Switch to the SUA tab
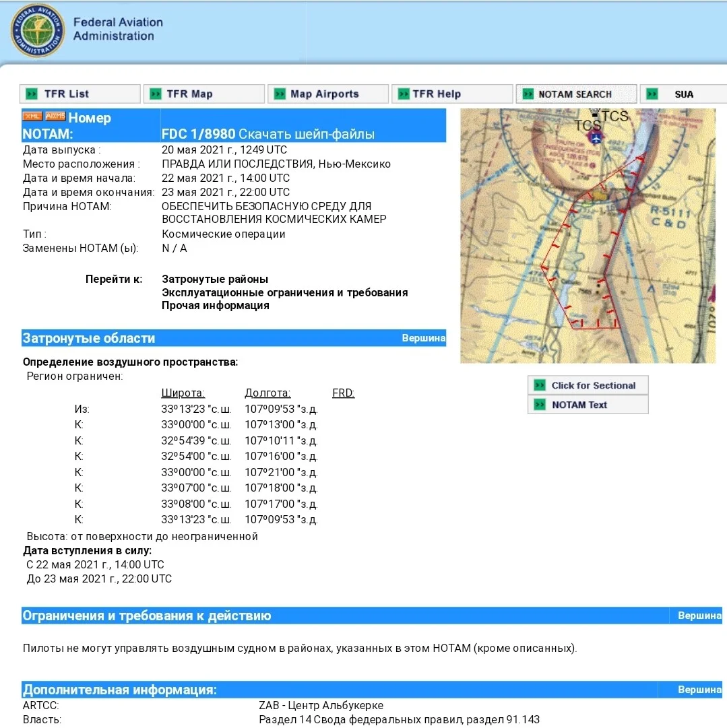727x728 pixels. [x=683, y=94]
